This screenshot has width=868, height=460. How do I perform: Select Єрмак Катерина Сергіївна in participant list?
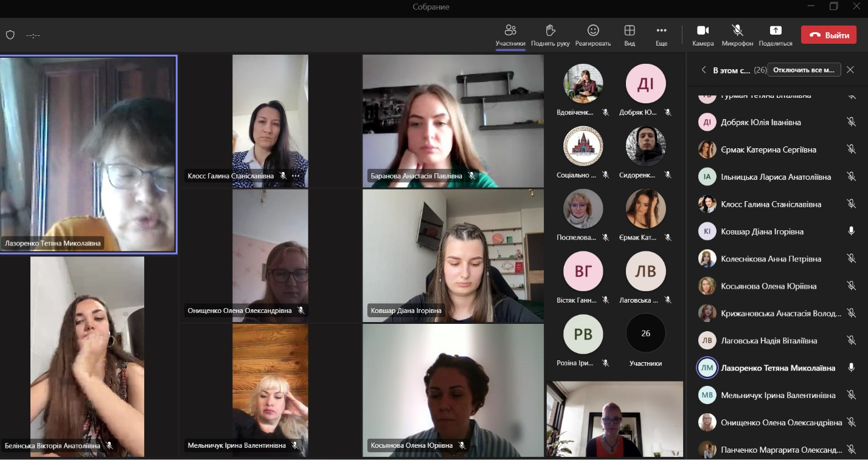click(777, 149)
